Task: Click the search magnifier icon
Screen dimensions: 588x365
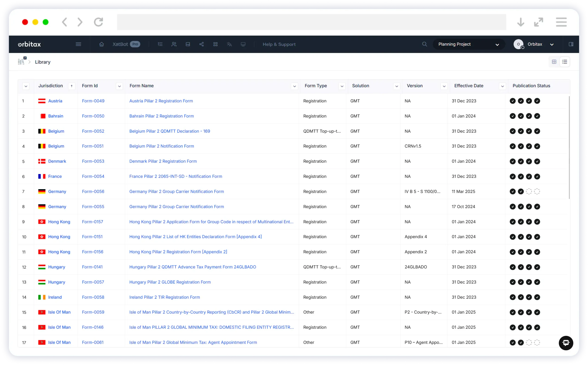Action: pyautogui.click(x=424, y=44)
